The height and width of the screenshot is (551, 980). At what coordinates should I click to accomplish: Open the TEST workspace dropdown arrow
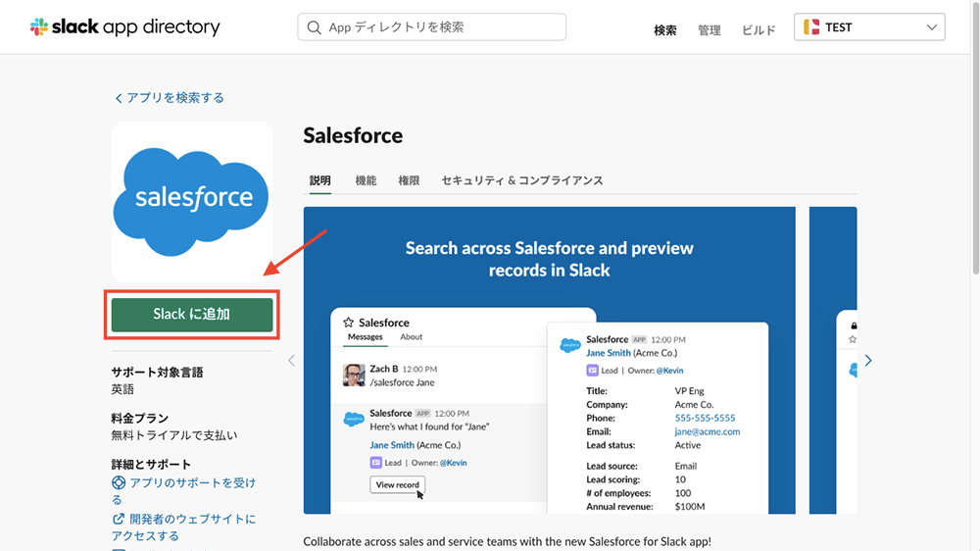click(x=931, y=27)
